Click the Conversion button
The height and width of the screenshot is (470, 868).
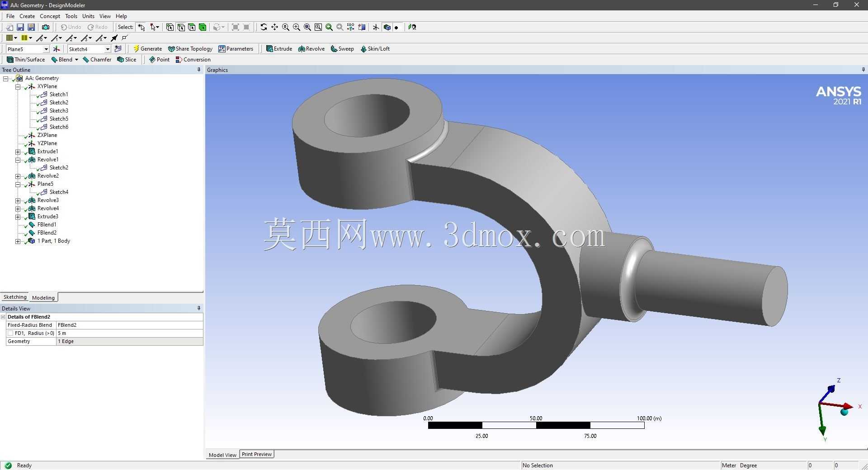193,60
